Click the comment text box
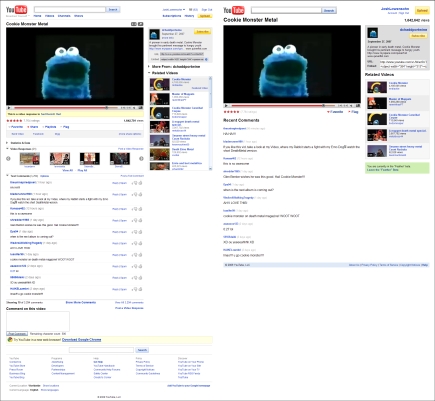Viewport: 435px width, 401px height. click(x=38, y=321)
